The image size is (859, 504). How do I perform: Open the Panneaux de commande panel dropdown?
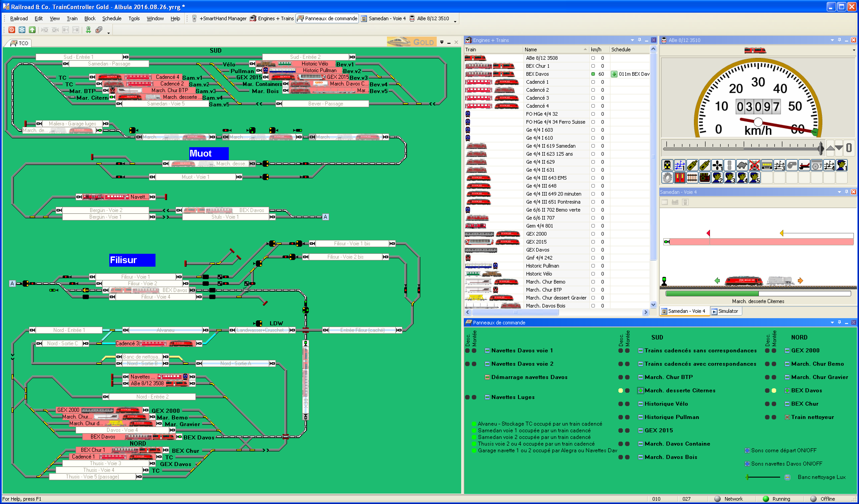tap(832, 322)
